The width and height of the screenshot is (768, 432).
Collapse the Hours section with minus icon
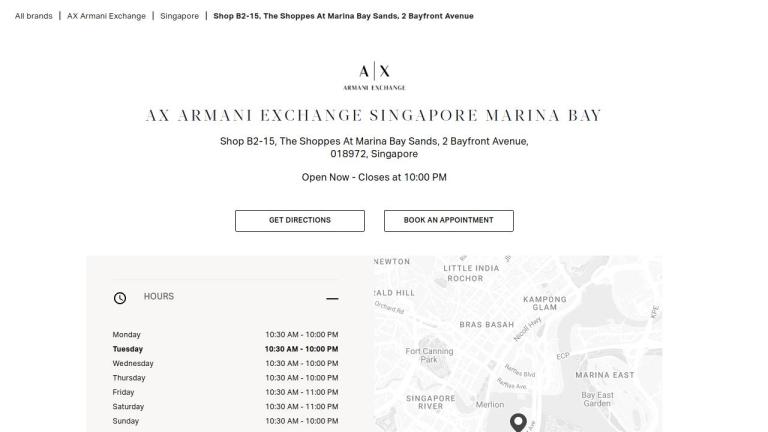(332, 298)
